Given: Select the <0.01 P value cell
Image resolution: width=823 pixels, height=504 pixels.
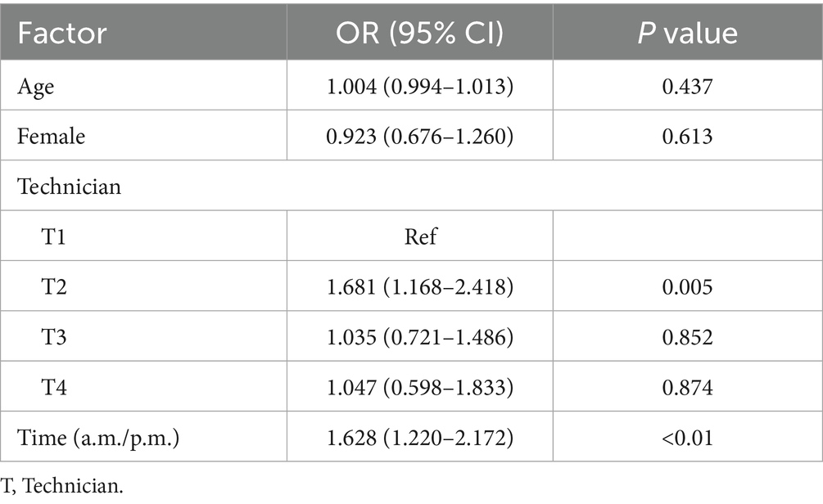Looking at the screenshot, I should pos(687,437).
